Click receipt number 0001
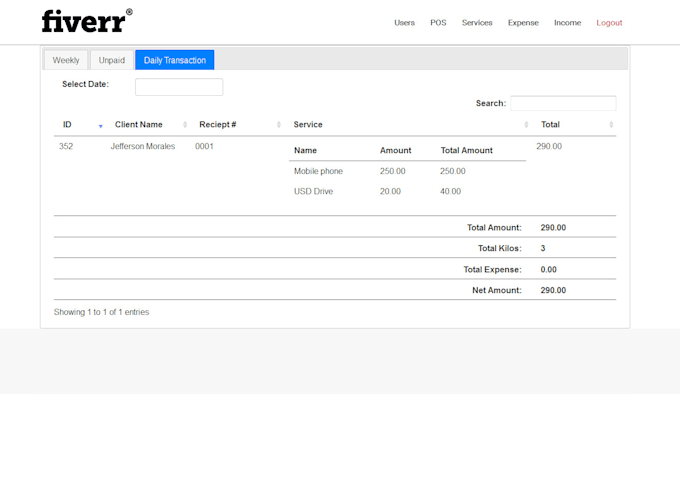This screenshot has width=680, height=502. coord(204,147)
